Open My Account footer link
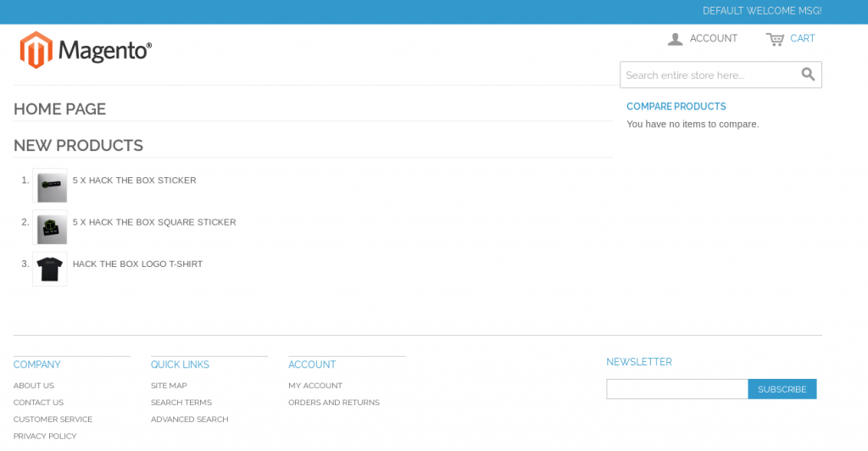This screenshot has width=868, height=451. point(315,386)
